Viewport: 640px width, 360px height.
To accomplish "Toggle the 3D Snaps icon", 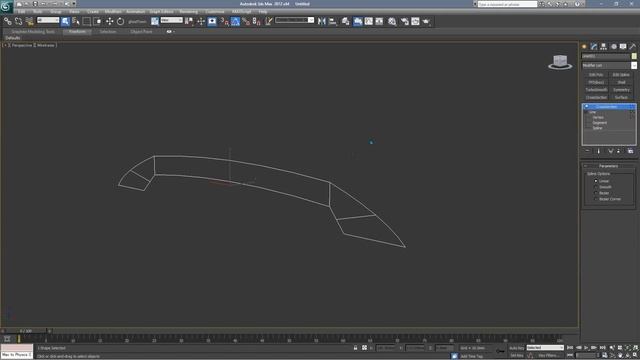I will [224, 21].
